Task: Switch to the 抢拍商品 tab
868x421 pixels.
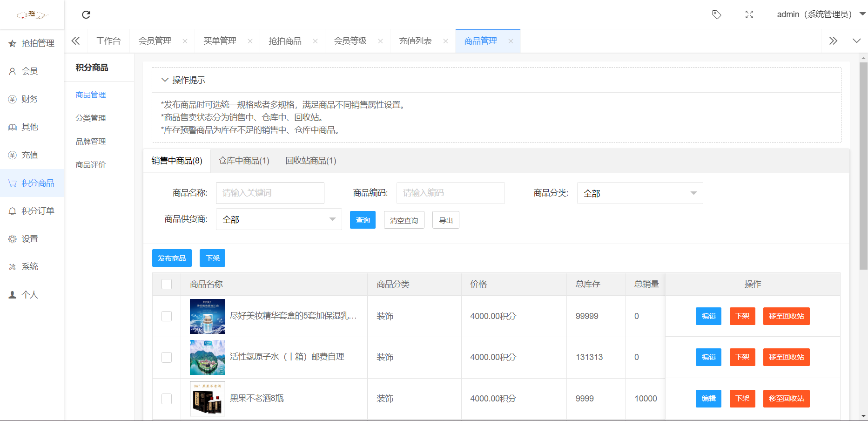Action: point(285,41)
